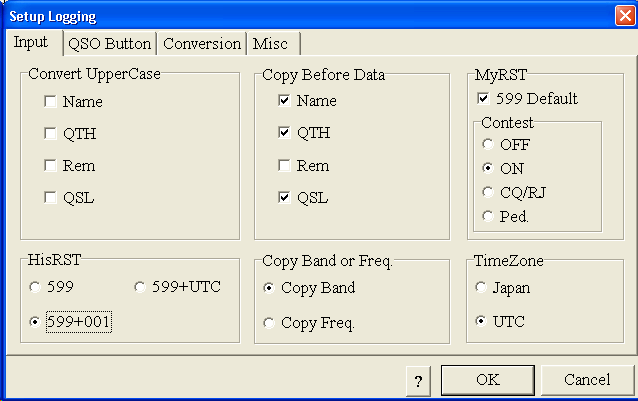Check QTH under Convert UpperCase
This screenshot has width=638, height=401.
50,133
